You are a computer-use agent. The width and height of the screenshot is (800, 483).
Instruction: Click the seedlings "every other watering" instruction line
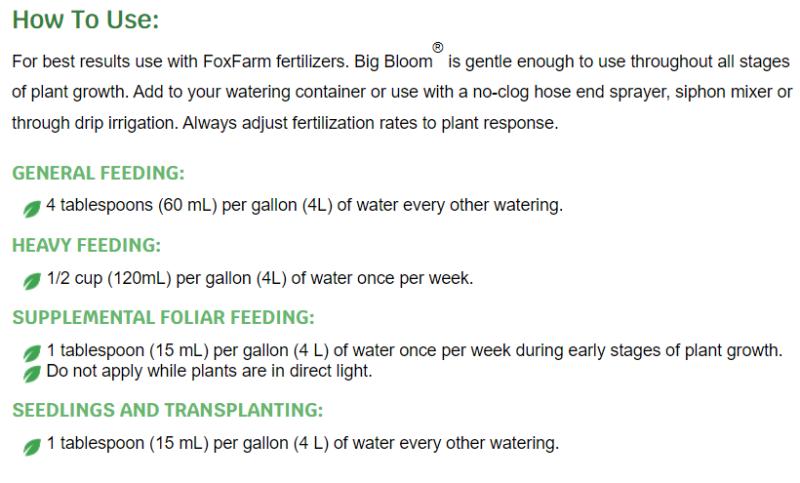tap(303, 443)
